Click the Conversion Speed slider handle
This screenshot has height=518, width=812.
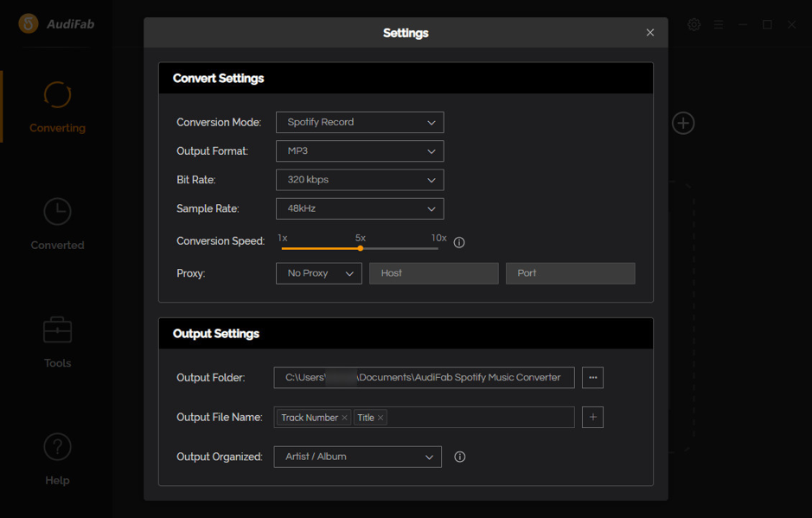361,248
